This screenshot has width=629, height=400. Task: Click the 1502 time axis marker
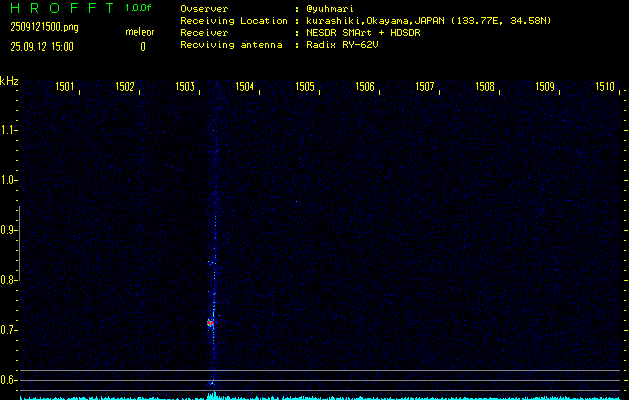pos(125,86)
